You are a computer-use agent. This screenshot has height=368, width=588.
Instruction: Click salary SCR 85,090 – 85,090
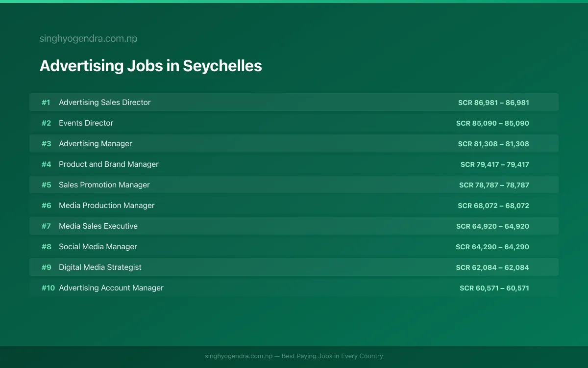click(492, 123)
